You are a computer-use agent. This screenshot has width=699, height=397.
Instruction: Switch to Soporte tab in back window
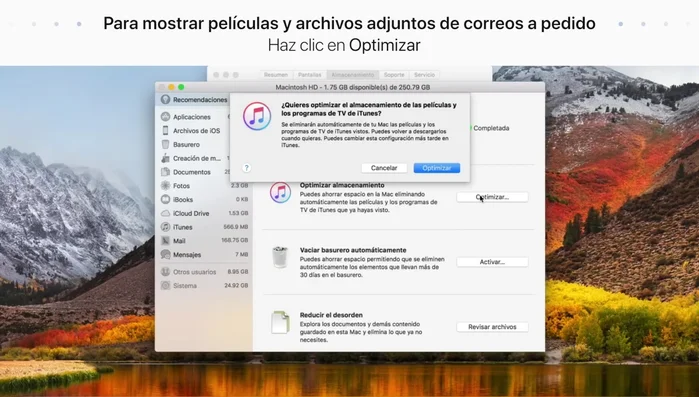pyautogui.click(x=394, y=75)
